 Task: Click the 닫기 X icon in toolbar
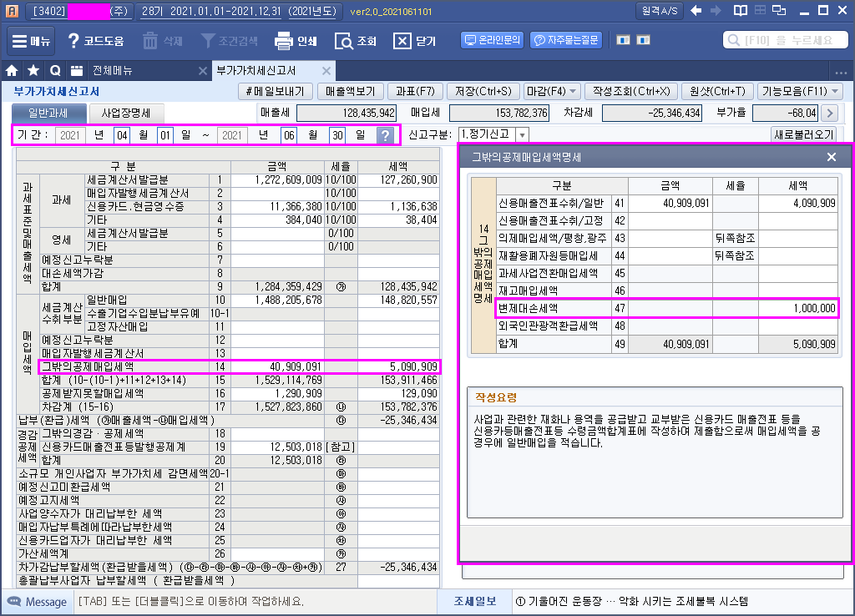click(x=402, y=41)
